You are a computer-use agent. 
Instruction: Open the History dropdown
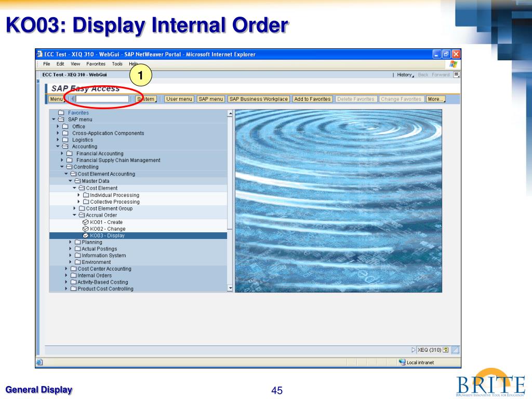click(x=405, y=75)
